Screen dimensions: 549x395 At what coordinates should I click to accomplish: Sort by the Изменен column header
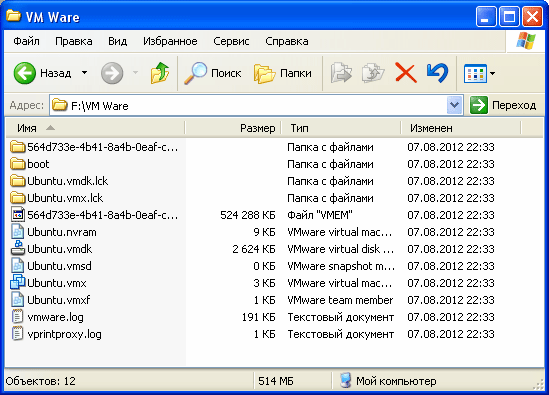tap(461, 128)
